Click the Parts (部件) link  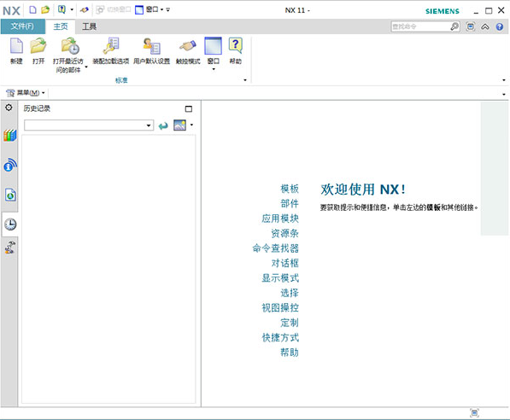click(x=290, y=204)
